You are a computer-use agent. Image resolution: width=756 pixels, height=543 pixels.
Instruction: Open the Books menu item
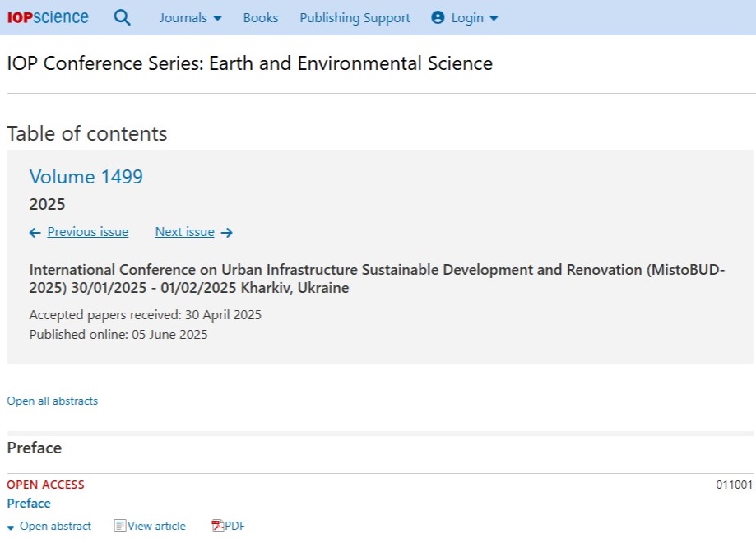[260, 18]
